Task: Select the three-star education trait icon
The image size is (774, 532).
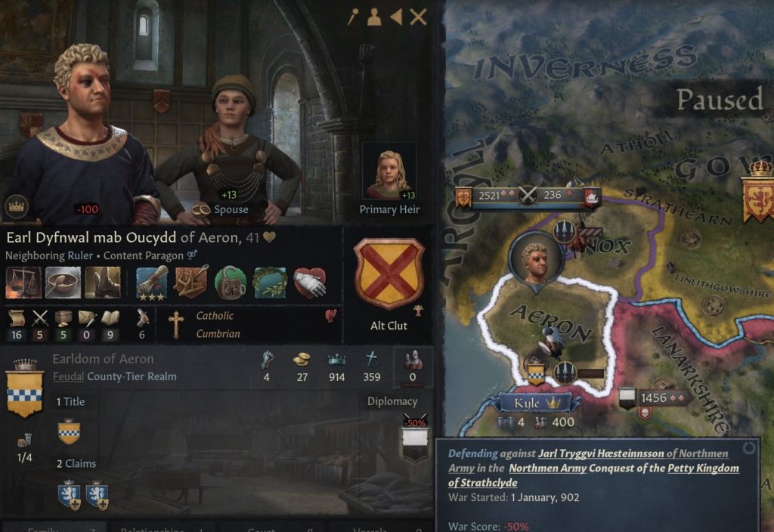Action: [x=151, y=283]
